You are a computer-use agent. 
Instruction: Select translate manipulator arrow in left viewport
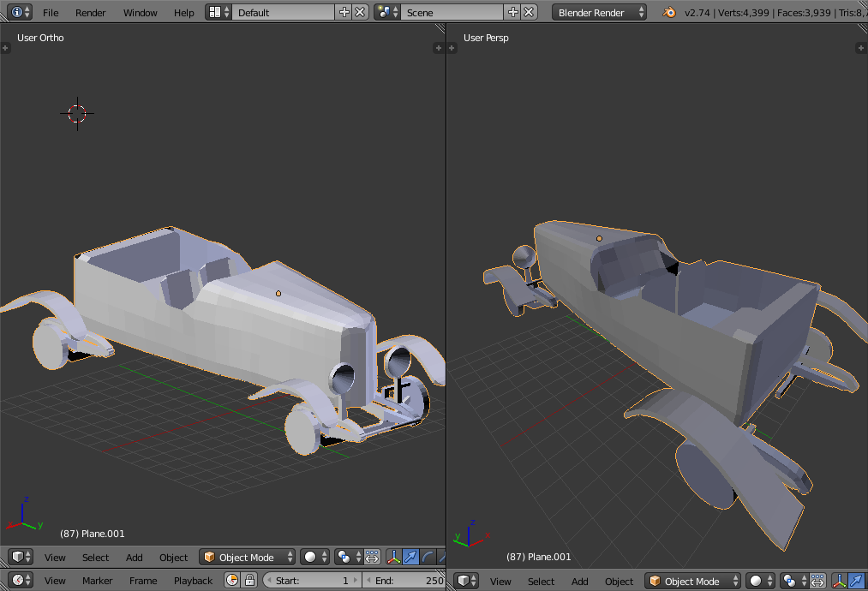411,557
